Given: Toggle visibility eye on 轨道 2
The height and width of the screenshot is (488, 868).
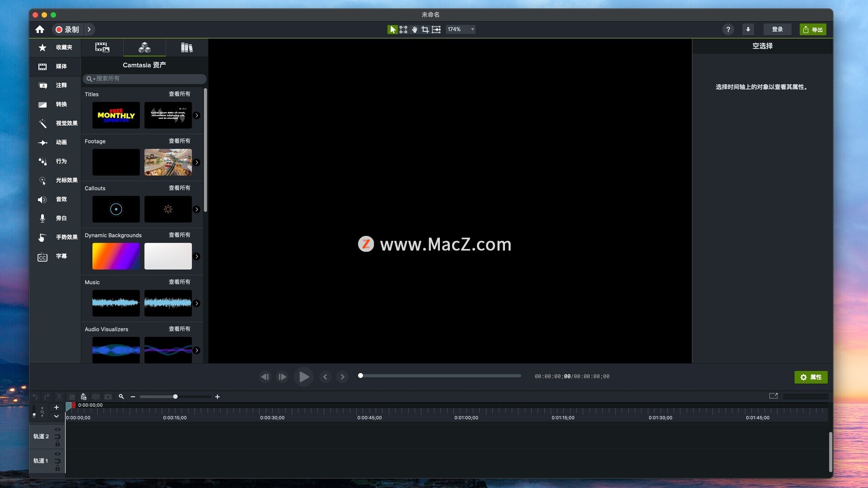Looking at the screenshot, I should click(x=57, y=430).
